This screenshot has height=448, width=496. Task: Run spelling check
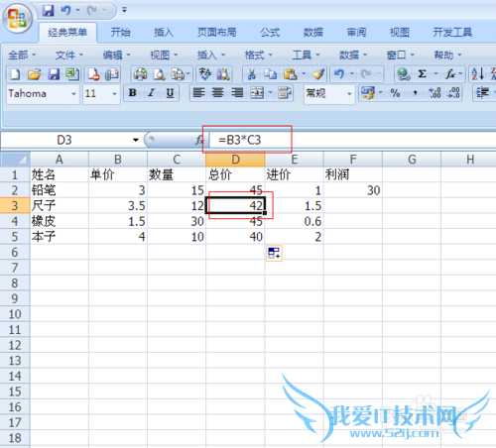point(204,74)
